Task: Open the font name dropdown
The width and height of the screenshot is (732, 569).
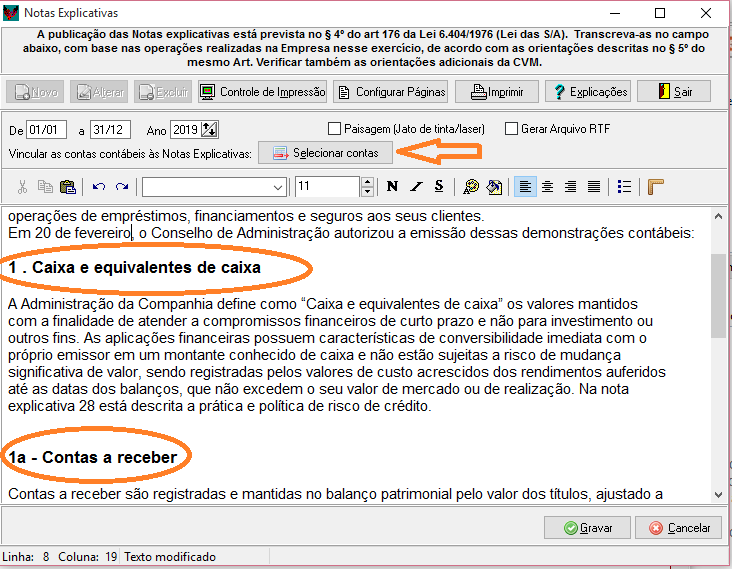Action: pos(278,187)
